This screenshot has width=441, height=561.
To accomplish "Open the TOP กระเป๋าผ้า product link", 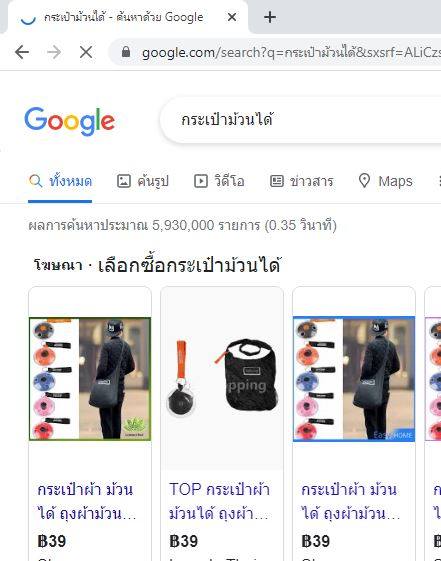I will tap(219, 501).
